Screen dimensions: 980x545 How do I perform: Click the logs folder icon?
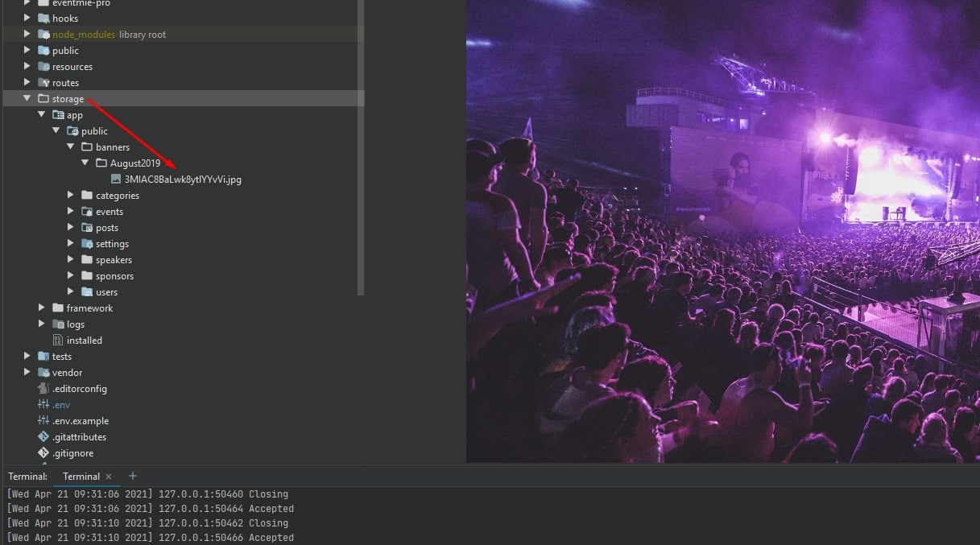click(x=58, y=324)
